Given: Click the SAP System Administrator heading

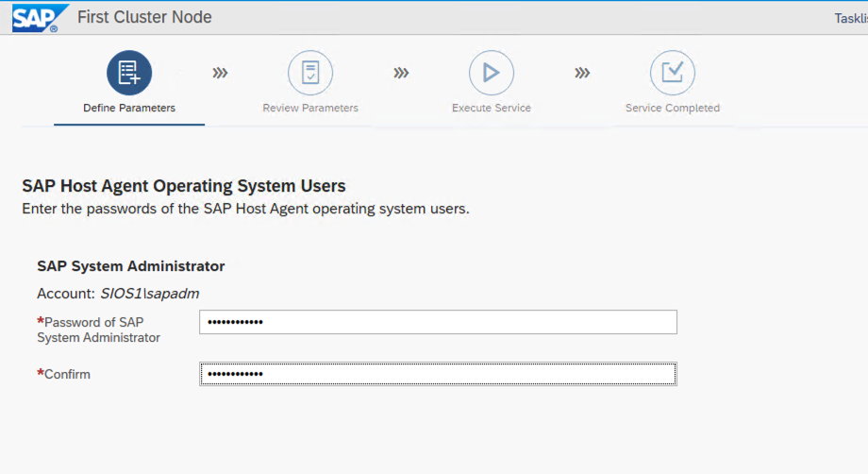Looking at the screenshot, I should point(130,266).
